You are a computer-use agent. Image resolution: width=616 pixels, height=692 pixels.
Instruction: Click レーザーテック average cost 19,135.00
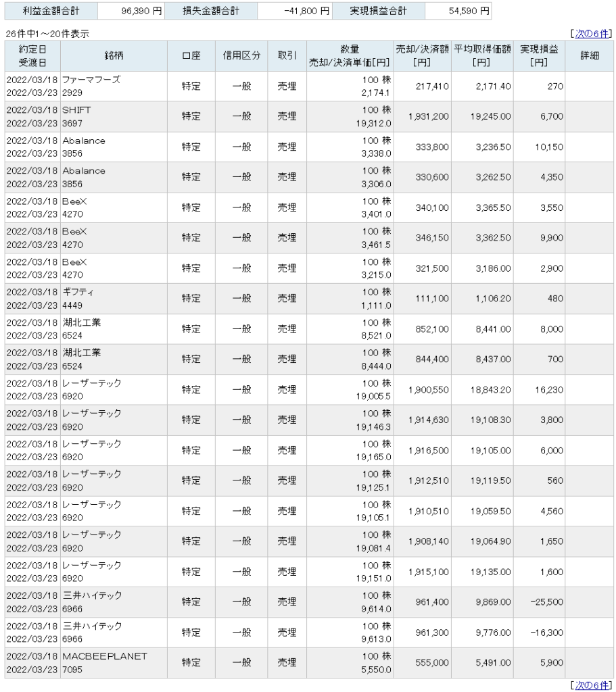[491, 572]
